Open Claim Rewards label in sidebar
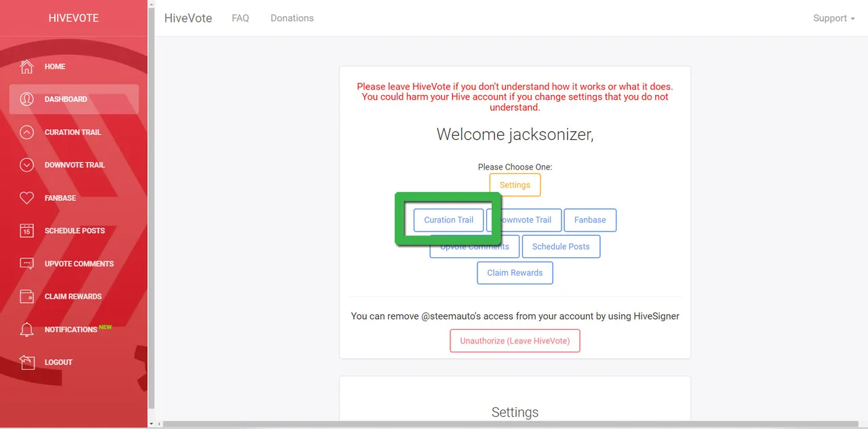 tap(73, 297)
